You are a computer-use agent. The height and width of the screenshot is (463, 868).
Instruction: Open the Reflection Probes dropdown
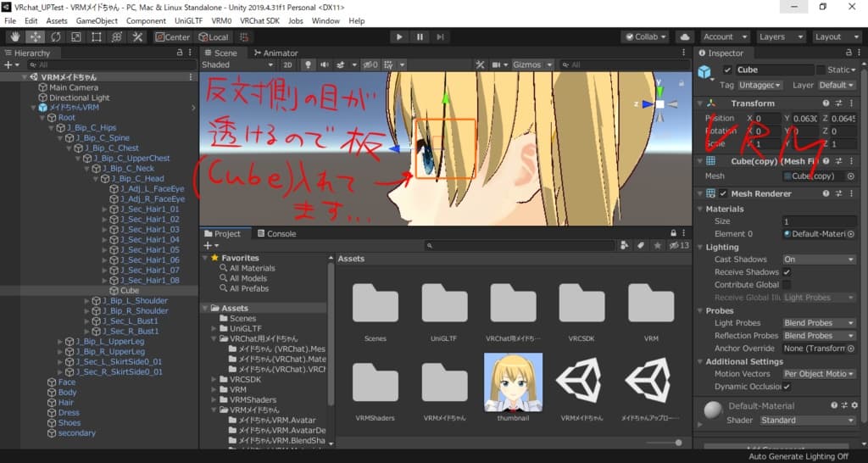819,336
